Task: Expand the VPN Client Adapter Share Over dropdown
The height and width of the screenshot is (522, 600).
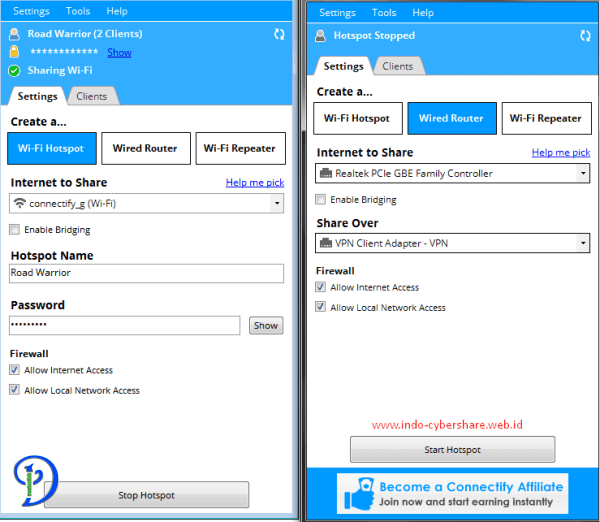Action: tap(583, 243)
